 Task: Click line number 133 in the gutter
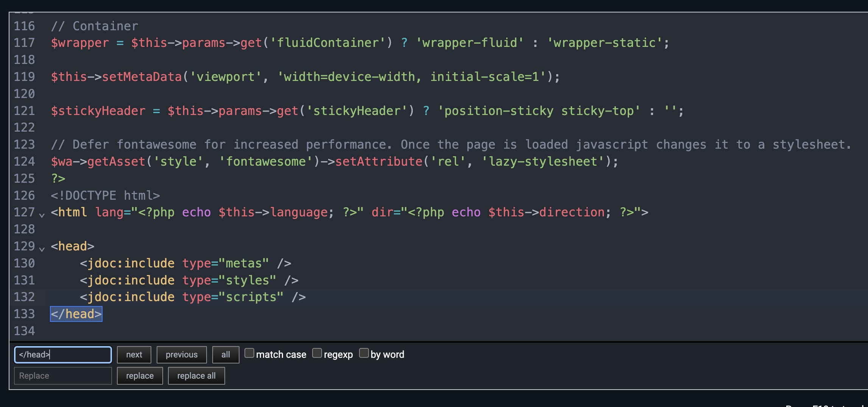coord(24,314)
